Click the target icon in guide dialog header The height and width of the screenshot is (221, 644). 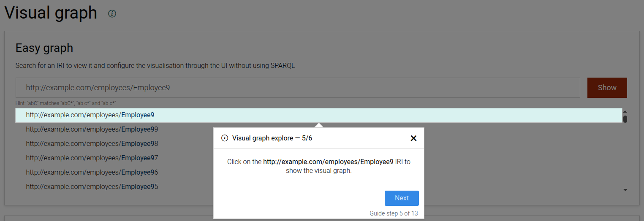225,138
